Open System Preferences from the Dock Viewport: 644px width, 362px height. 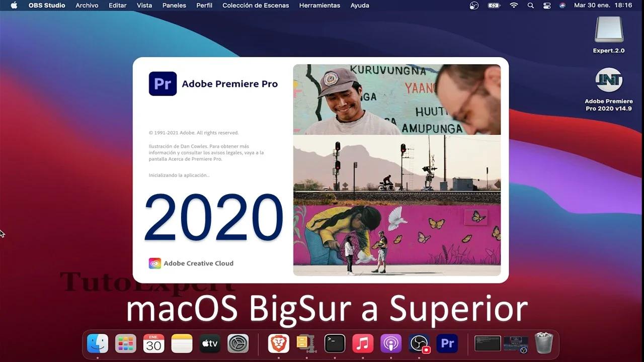238,343
